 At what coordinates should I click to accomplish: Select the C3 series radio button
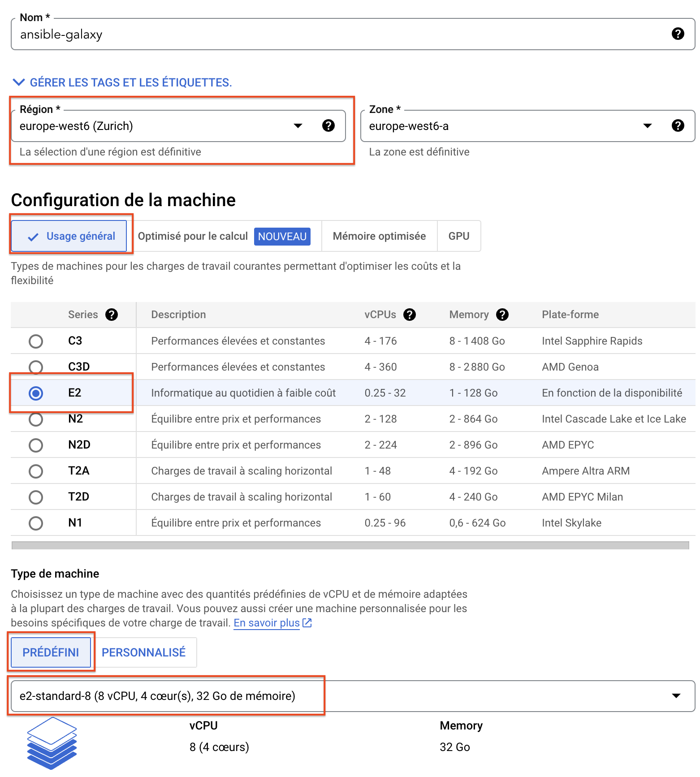pyautogui.click(x=36, y=341)
